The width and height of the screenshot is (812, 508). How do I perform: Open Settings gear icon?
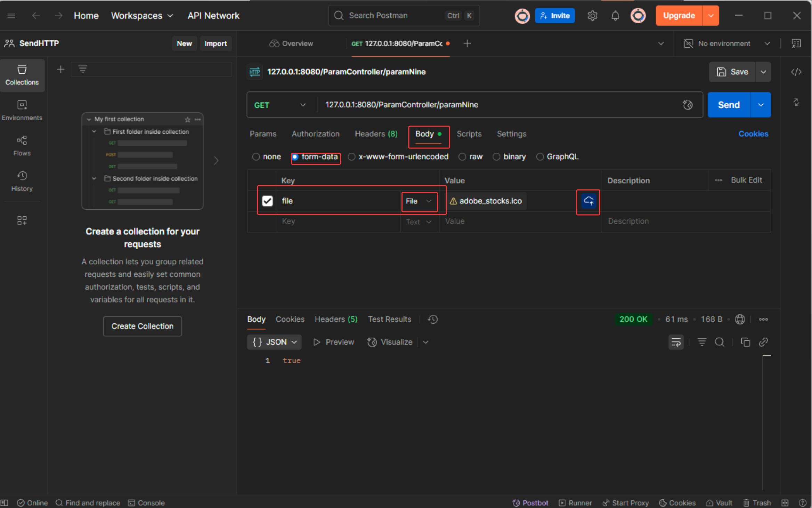click(x=592, y=16)
